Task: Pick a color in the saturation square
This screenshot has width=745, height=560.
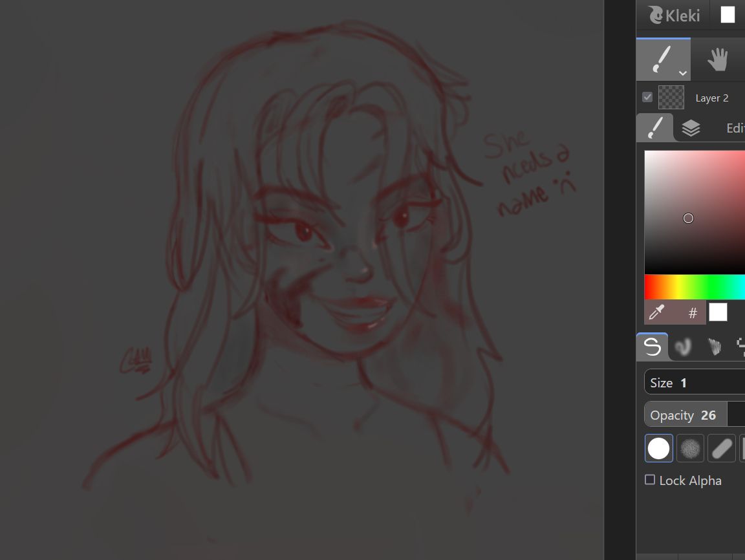Action: [694, 212]
